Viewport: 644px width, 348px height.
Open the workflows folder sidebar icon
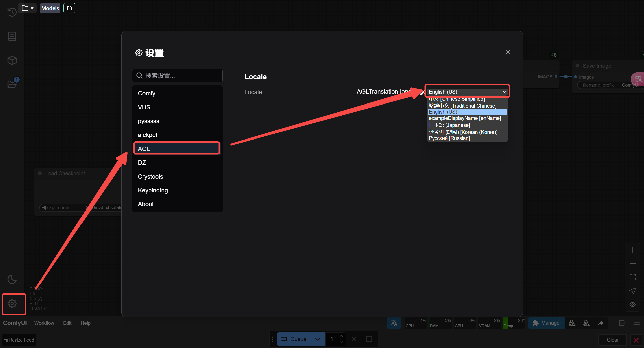coord(12,84)
